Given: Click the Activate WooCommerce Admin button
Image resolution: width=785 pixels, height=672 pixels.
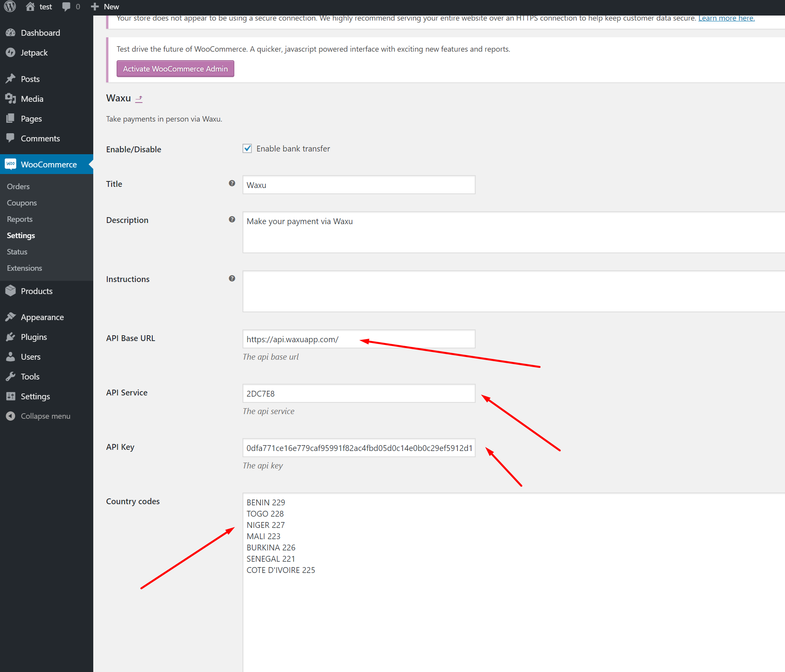Looking at the screenshot, I should pos(175,69).
